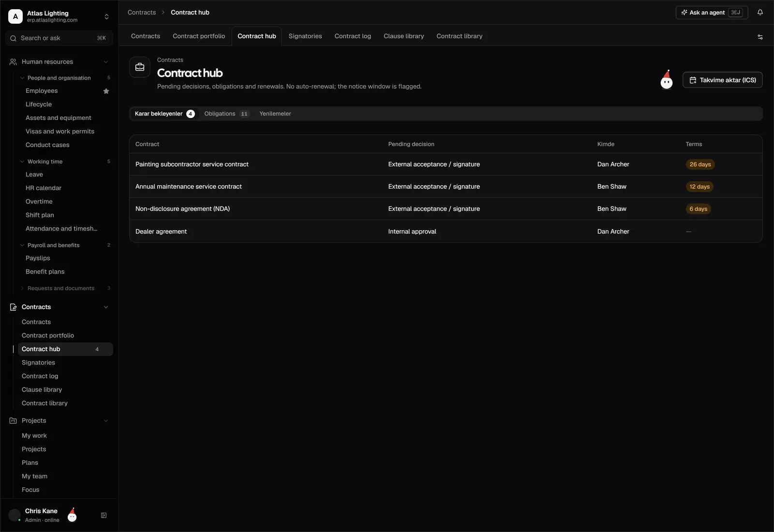774x532 pixels.
Task: Click the Ask an agent button
Action: click(712, 13)
